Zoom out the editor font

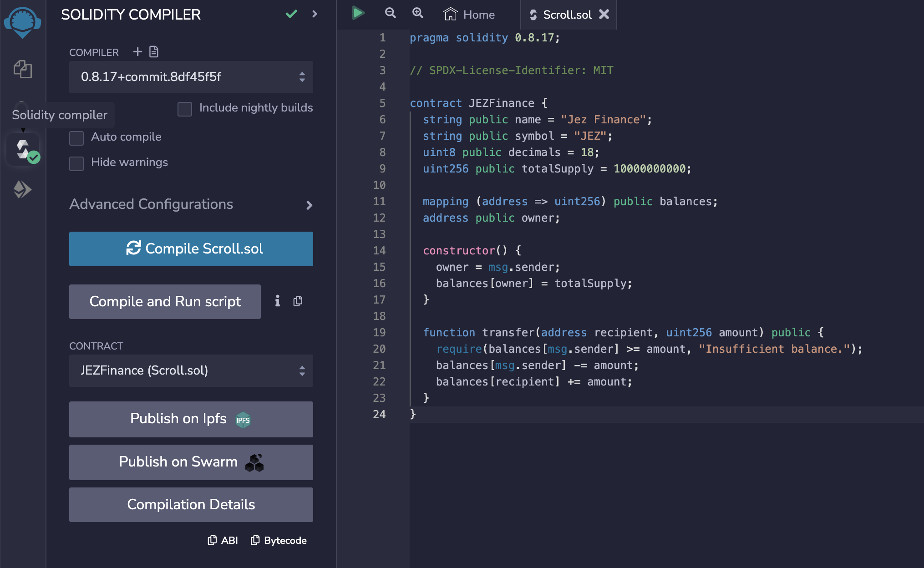[x=390, y=13]
